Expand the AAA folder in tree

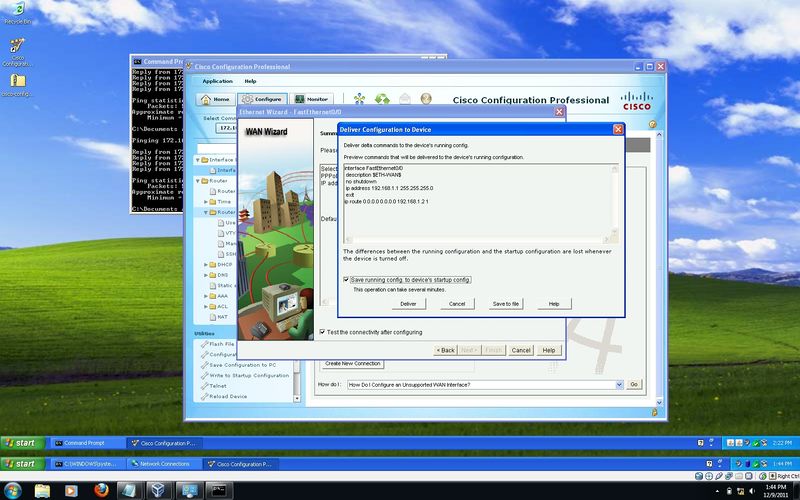click(206, 296)
